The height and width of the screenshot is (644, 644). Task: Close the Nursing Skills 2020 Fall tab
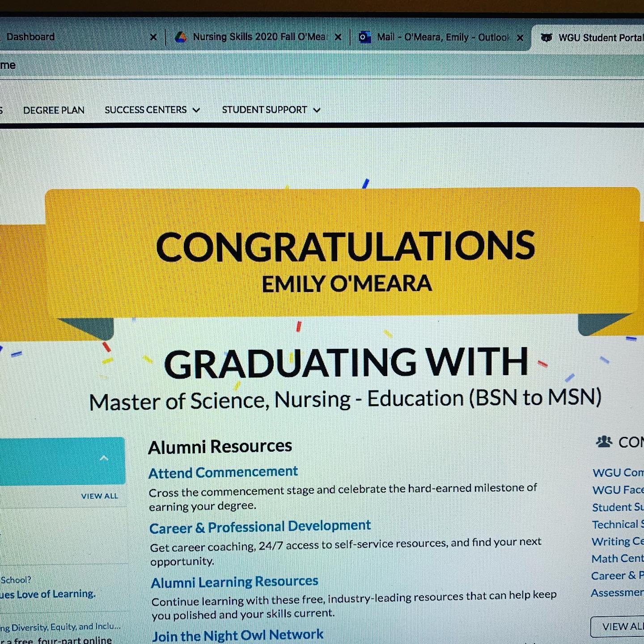[338, 37]
